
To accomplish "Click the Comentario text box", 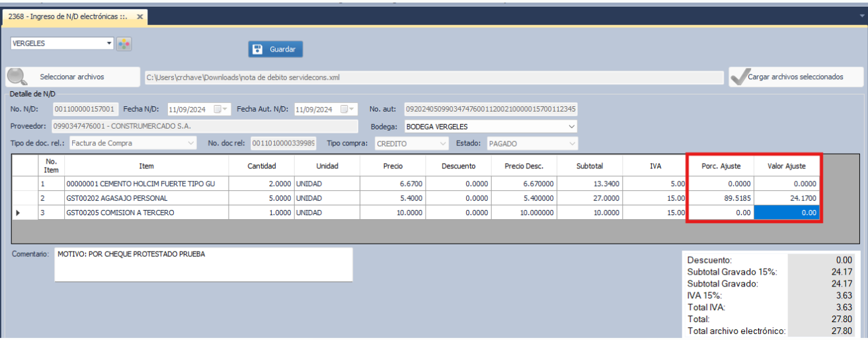I will tap(203, 264).
